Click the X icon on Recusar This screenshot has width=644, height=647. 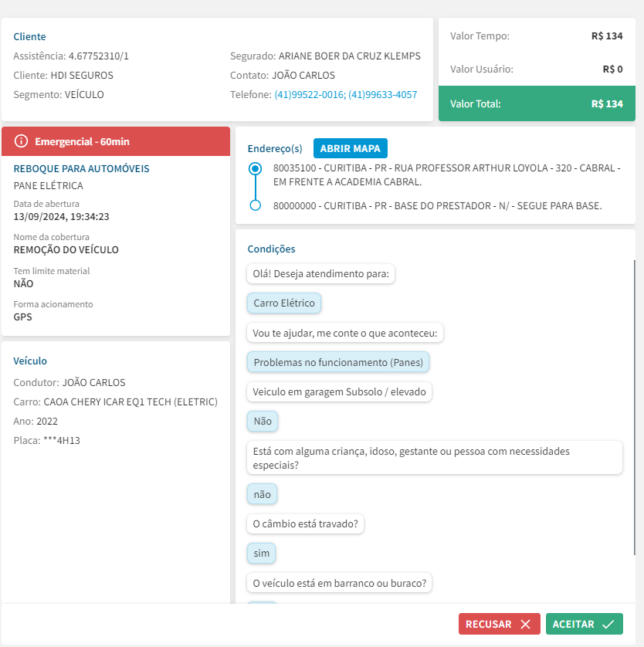[525, 625]
